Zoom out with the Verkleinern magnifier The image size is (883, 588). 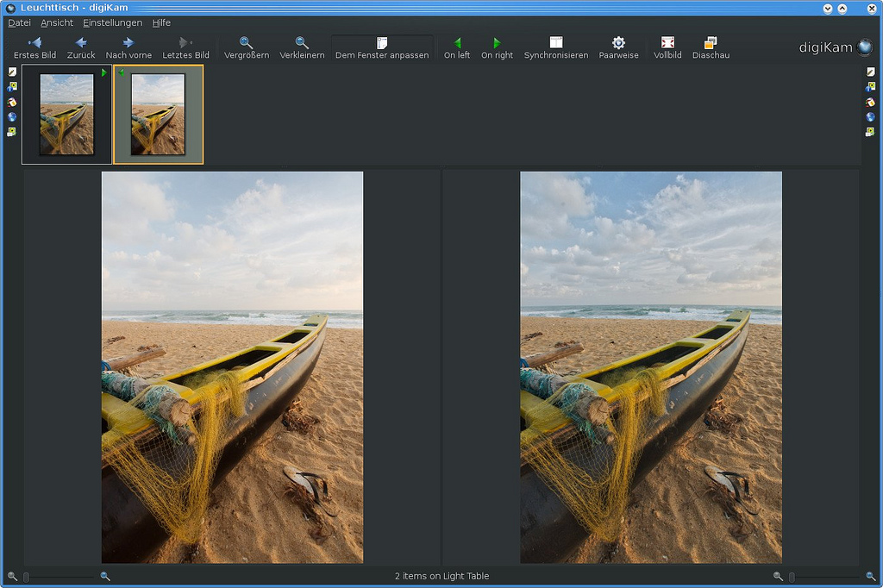click(x=302, y=47)
